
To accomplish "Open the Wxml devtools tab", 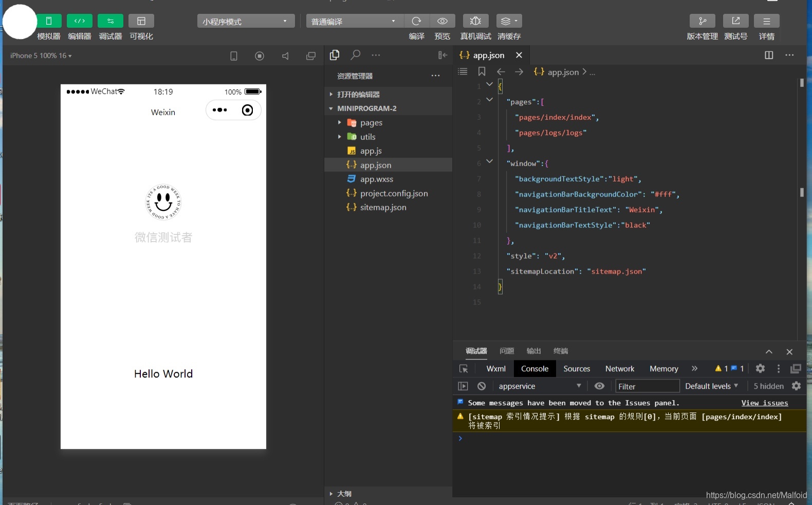I will [496, 369].
